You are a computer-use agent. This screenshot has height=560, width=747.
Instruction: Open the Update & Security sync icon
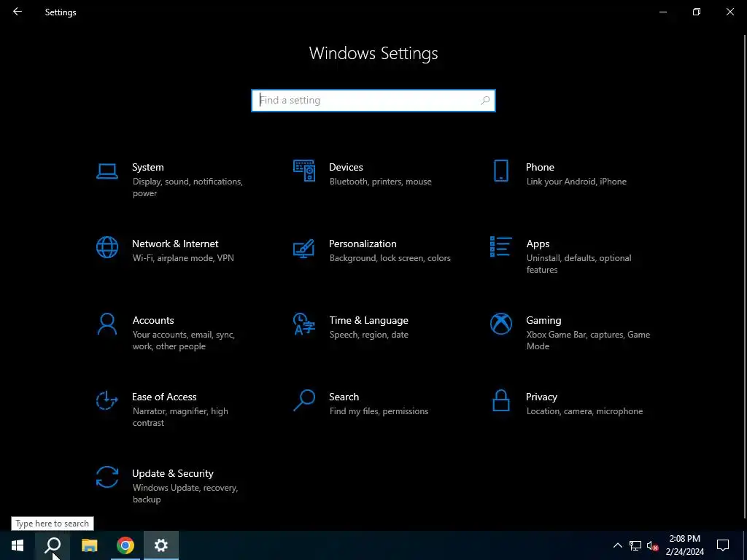coord(107,477)
